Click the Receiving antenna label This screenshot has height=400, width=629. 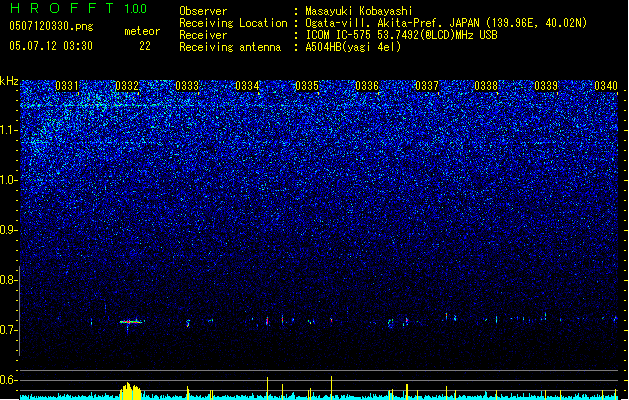230,47
